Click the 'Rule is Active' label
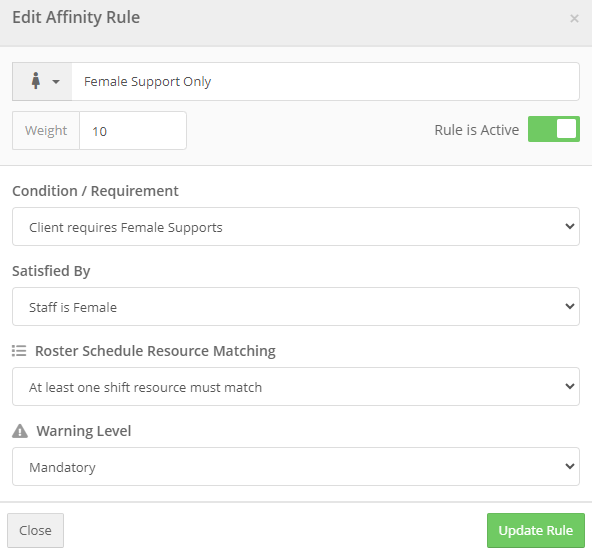The height and width of the screenshot is (553, 592). pos(476,130)
